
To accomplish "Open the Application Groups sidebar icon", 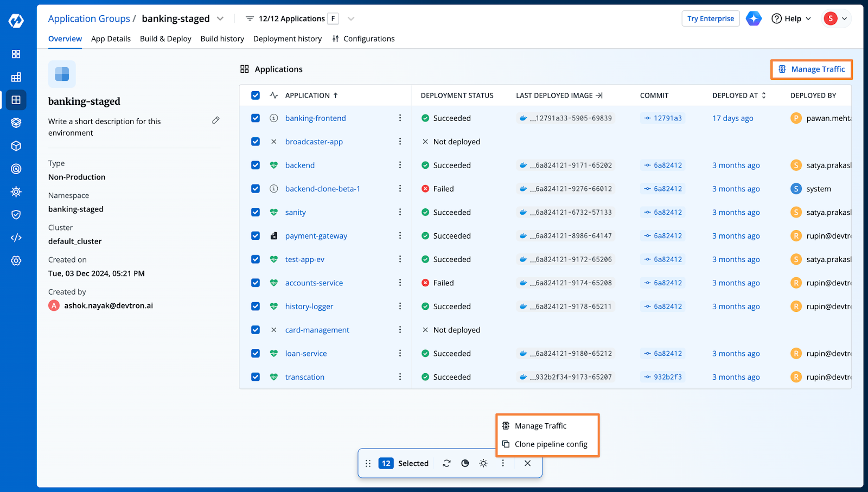I will point(16,100).
